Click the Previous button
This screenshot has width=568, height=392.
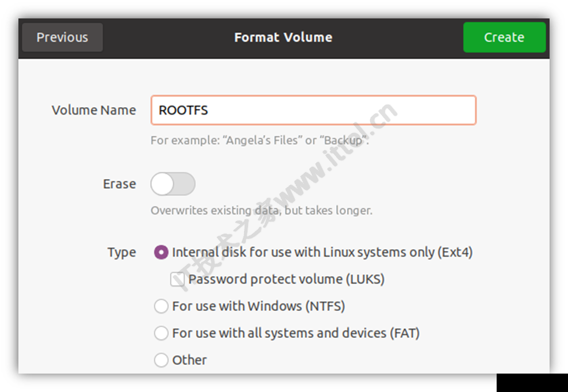(62, 37)
